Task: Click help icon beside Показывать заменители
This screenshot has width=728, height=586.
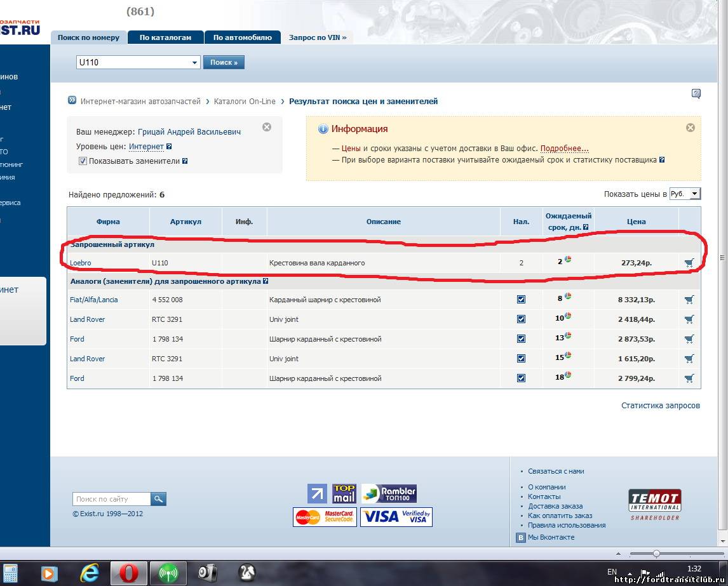Action: point(185,161)
